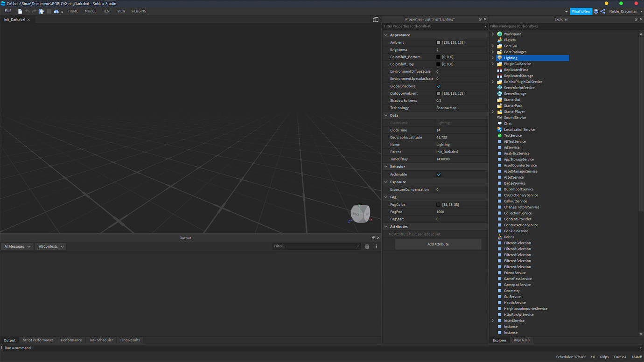Collapse the Fog section in Properties
The width and height of the screenshot is (644, 362).
(x=386, y=197)
